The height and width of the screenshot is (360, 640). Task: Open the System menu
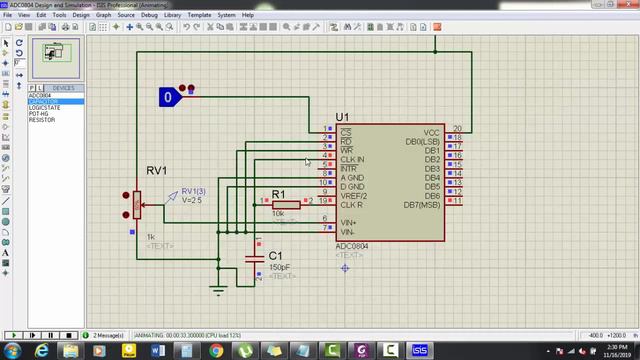226,15
